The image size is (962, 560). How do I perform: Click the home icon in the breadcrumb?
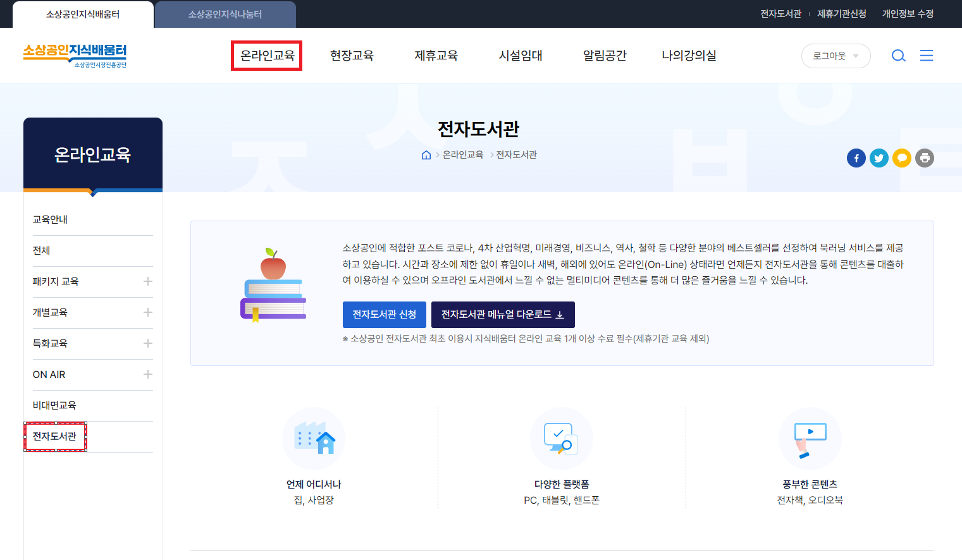click(x=426, y=154)
